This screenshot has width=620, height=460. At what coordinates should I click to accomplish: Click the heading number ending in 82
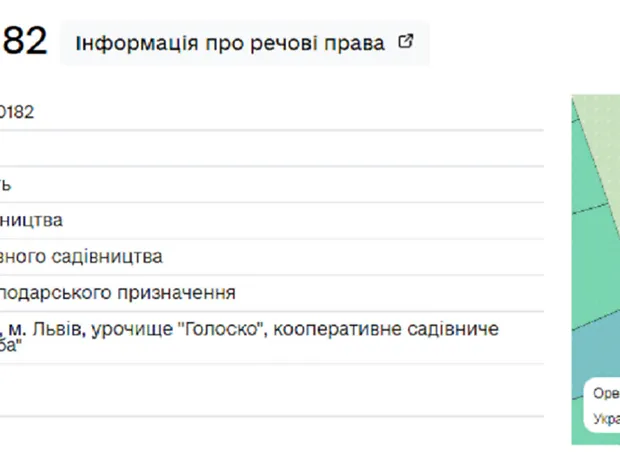point(24,42)
